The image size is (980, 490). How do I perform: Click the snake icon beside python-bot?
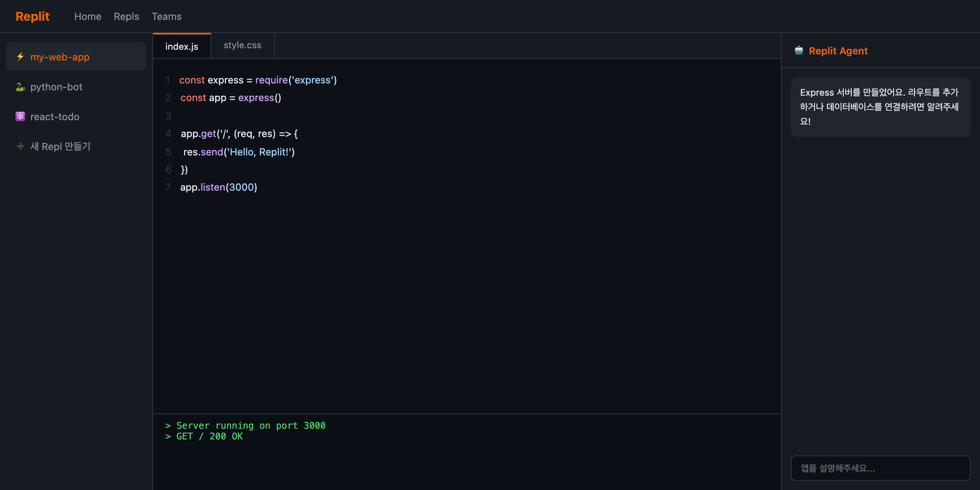[x=20, y=87]
